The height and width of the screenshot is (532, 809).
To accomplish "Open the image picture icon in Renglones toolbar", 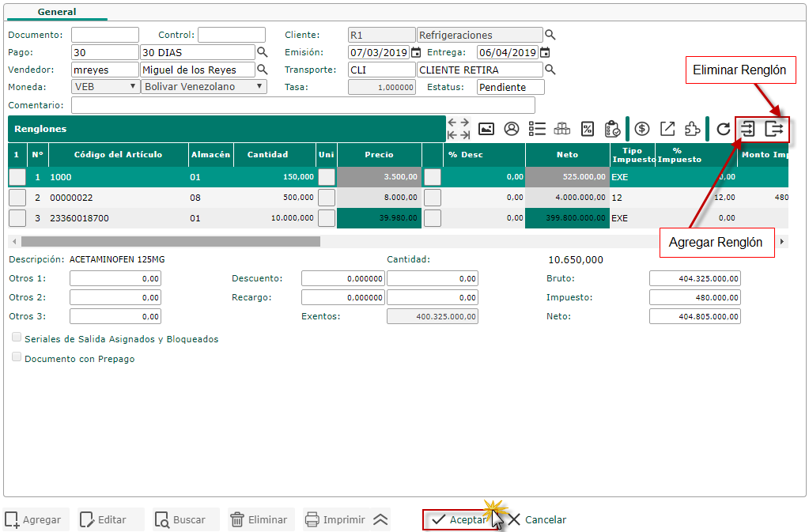I will (486, 129).
